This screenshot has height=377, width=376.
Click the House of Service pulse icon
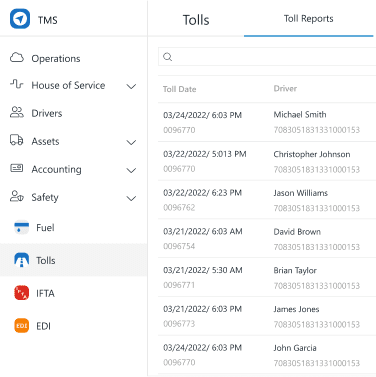pyautogui.click(x=17, y=84)
